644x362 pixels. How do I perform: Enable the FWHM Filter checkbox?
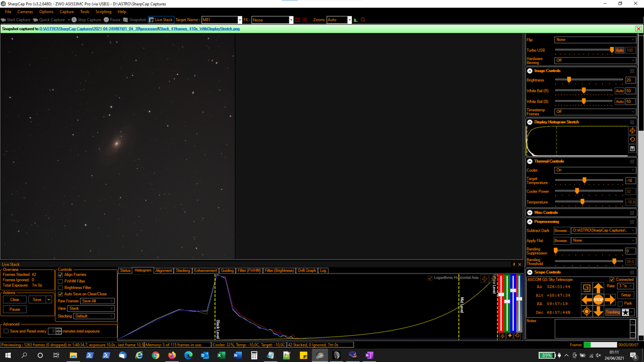pos(60,281)
